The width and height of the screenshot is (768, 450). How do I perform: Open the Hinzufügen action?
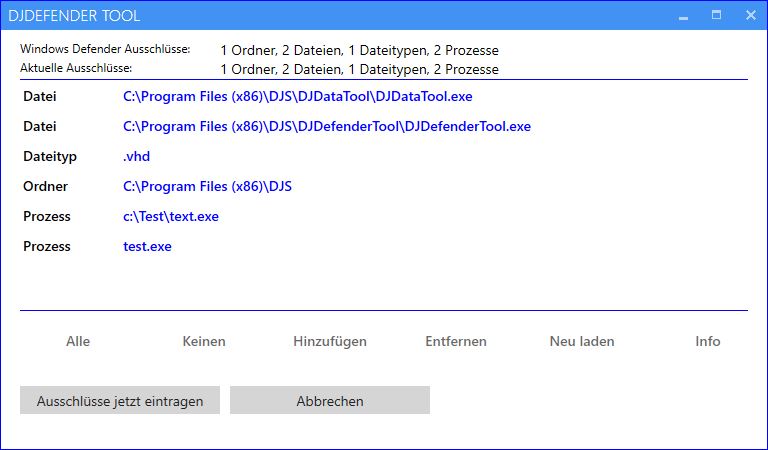(330, 341)
